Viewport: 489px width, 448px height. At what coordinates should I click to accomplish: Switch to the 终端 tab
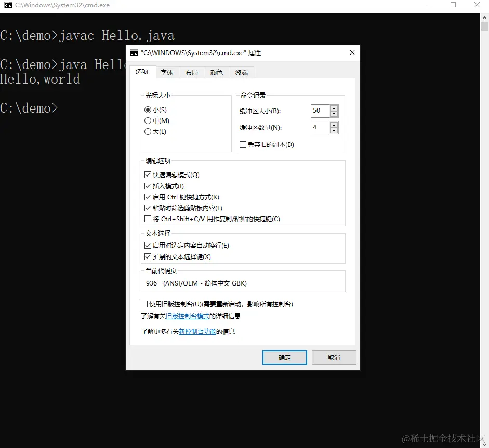[241, 72]
